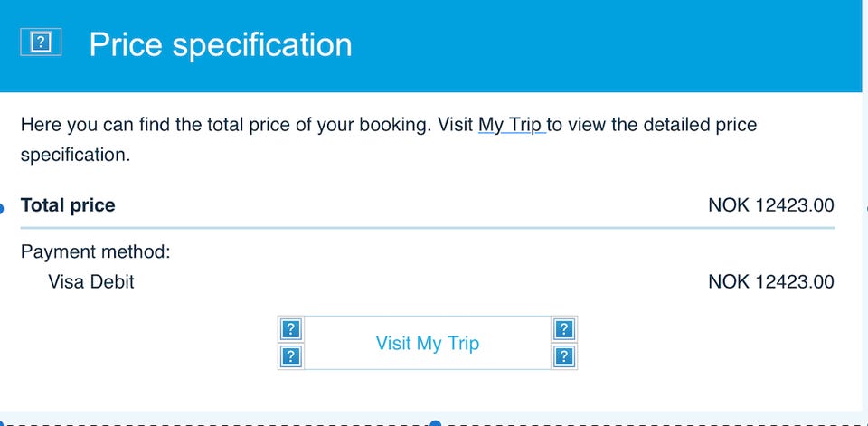Click top-right placeholder icon of Visit My Trip button
The image size is (868, 426).
pos(564,328)
